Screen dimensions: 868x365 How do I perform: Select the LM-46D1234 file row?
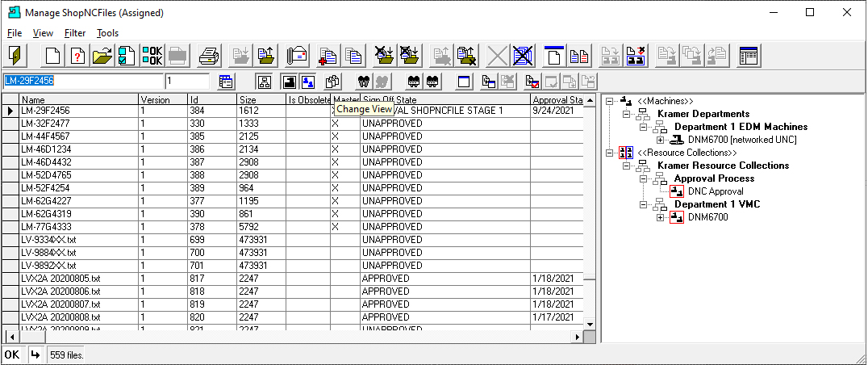point(292,149)
